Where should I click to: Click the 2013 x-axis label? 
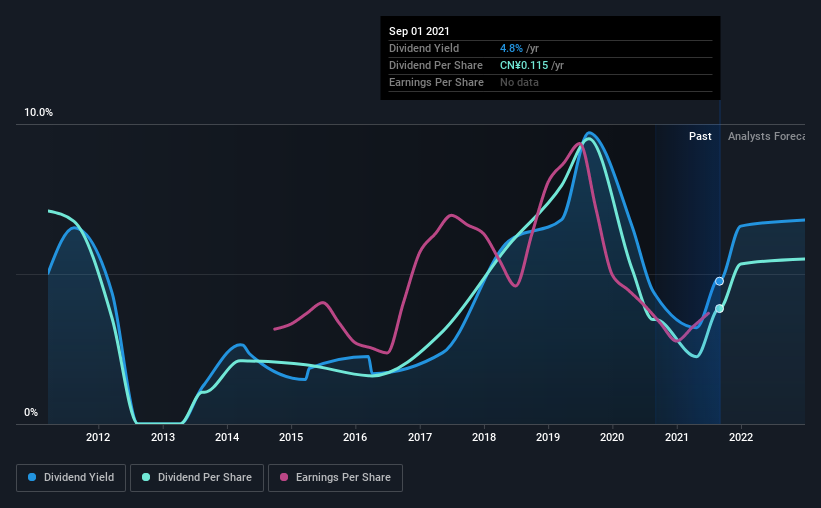pyautogui.click(x=163, y=437)
